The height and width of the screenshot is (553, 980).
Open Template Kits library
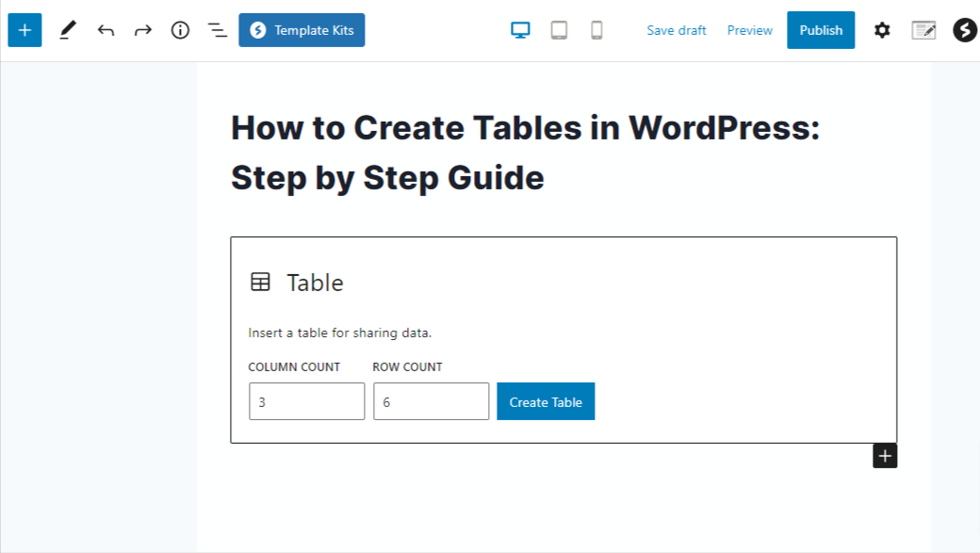(302, 30)
